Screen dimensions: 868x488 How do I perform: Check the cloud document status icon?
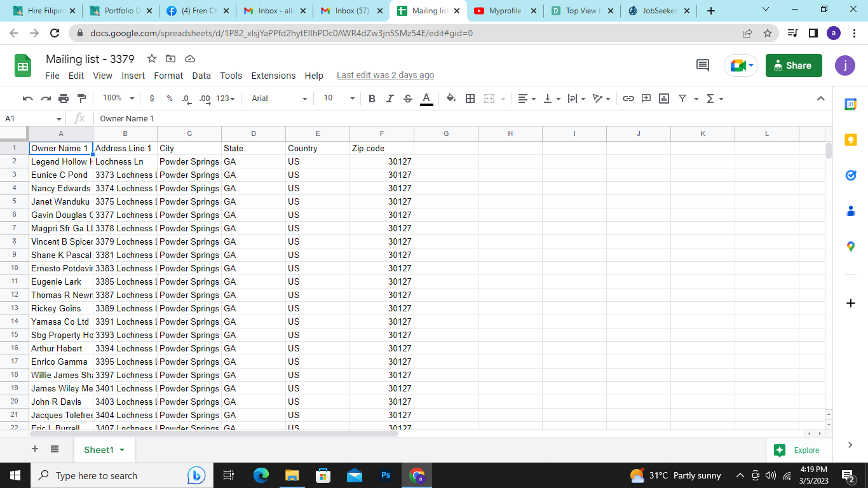coord(189,58)
